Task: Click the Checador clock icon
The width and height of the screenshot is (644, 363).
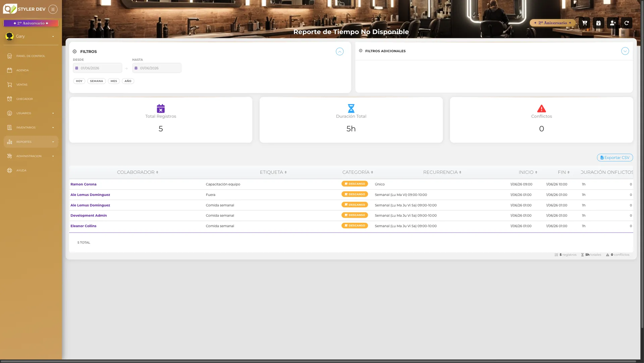Action: pos(9,99)
